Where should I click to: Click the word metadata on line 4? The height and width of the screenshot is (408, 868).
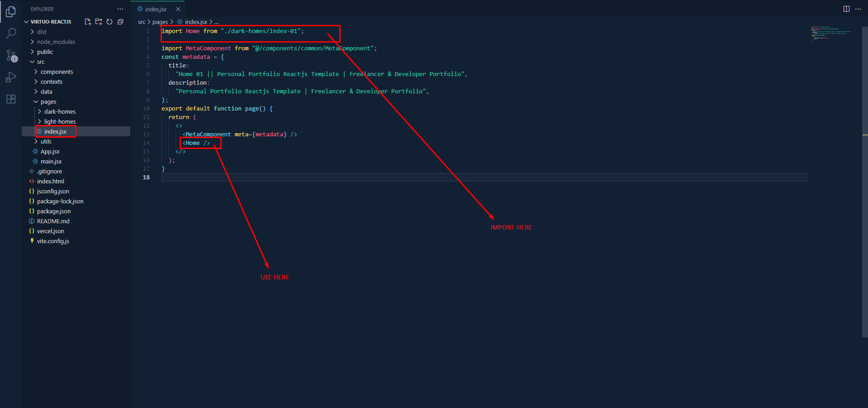196,57
